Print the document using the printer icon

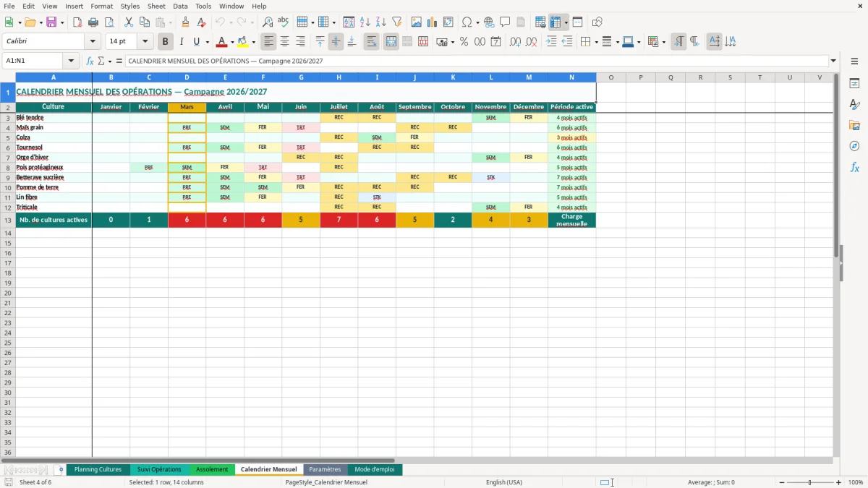tap(93, 22)
